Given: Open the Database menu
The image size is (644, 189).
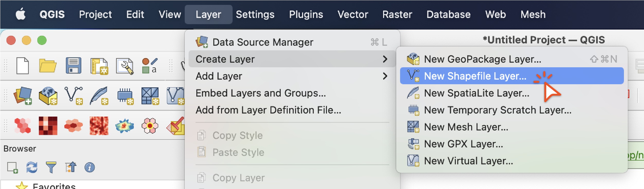Looking at the screenshot, I should 448,14.
